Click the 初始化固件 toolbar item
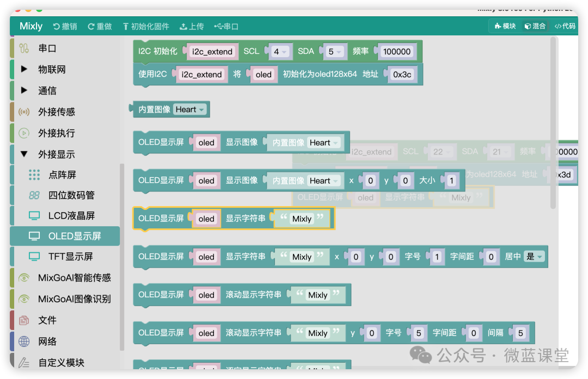588x379 pixels. click(146, 26)
